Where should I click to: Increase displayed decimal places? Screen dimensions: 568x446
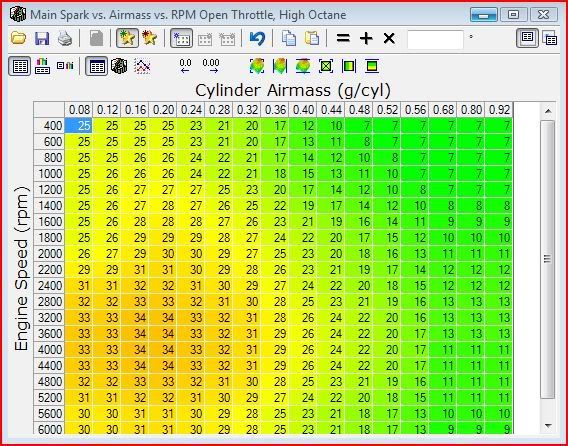(211, 66)
